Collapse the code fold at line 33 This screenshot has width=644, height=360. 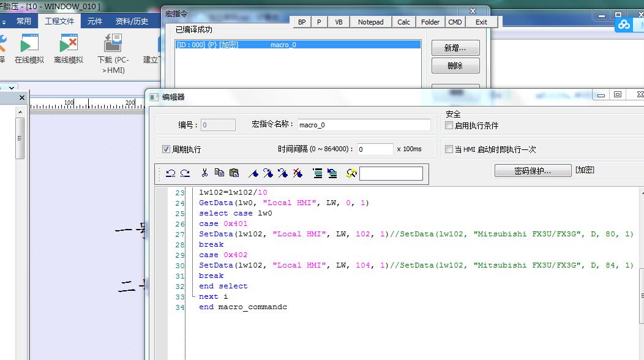[193, 296]
